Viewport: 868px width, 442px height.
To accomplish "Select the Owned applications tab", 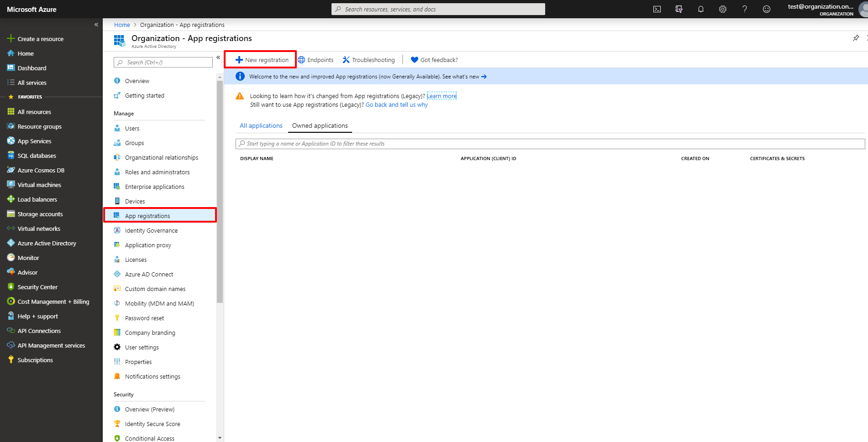I will (x=320, y=125).
